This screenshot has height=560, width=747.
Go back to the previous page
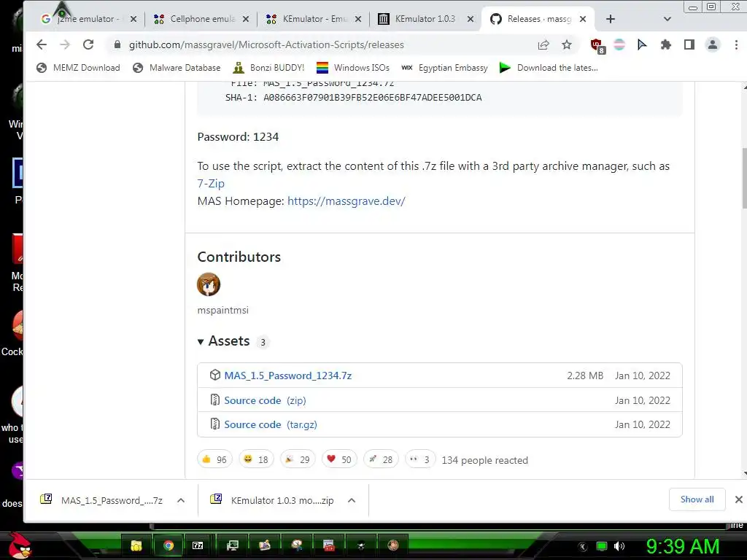coord(42,44)
